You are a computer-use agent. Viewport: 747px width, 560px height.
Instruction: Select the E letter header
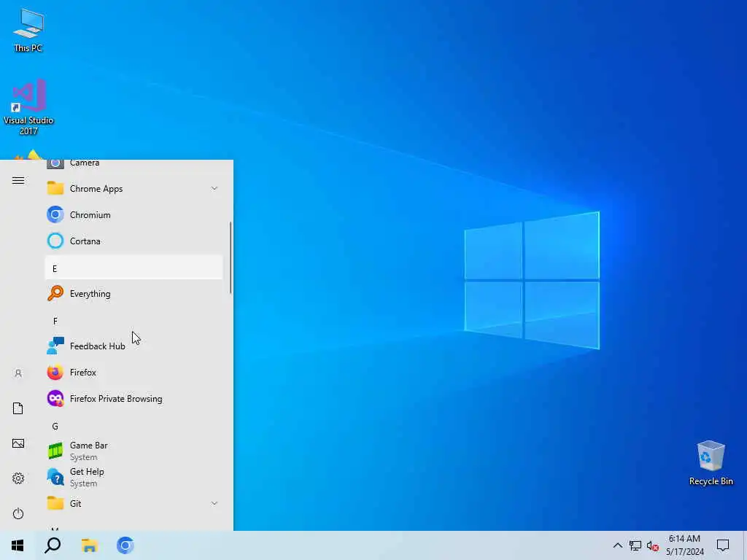point(134,268)
